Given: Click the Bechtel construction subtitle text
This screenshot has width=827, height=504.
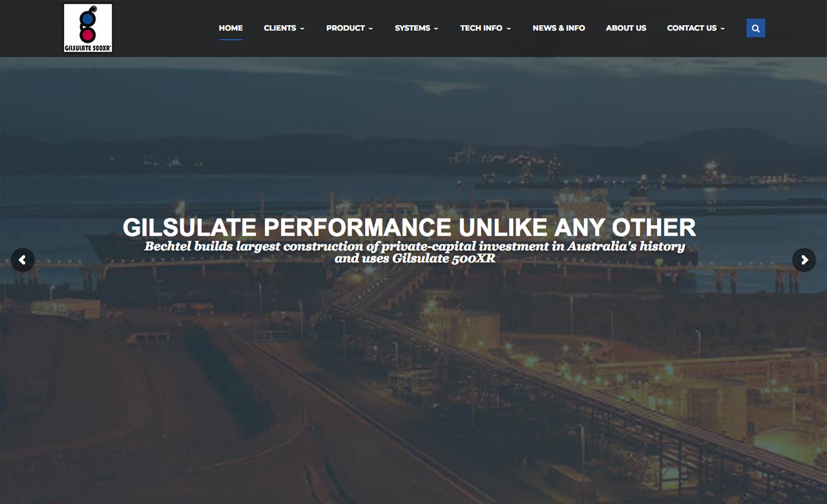Looking at the screenshot, I should tap(415, 253).
